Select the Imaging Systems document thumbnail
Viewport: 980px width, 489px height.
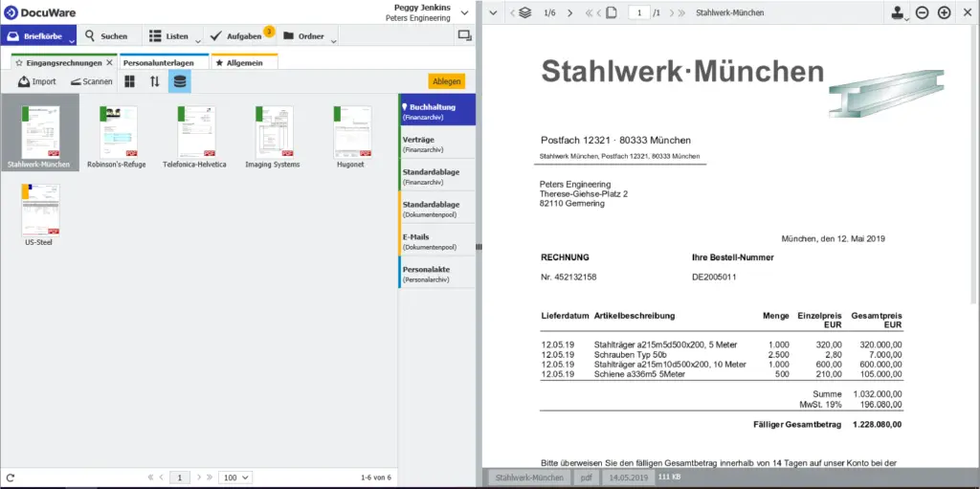coord(273,133)
